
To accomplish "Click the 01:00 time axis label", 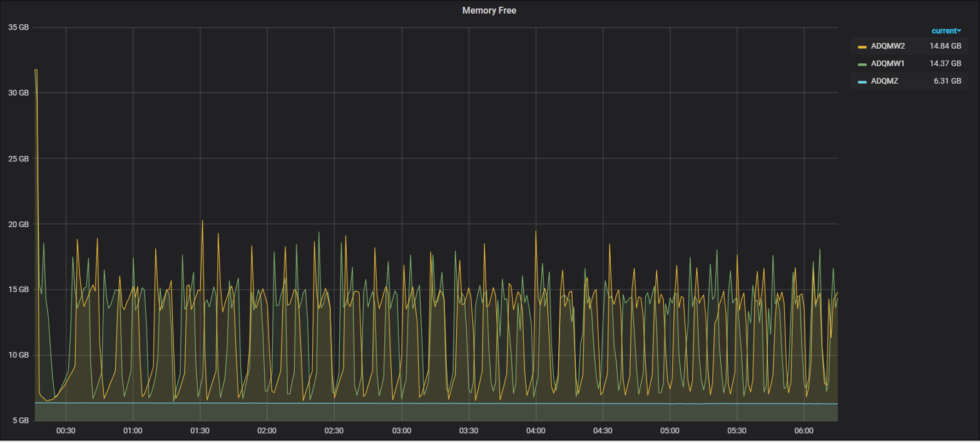I will click(x=133, y=430).
